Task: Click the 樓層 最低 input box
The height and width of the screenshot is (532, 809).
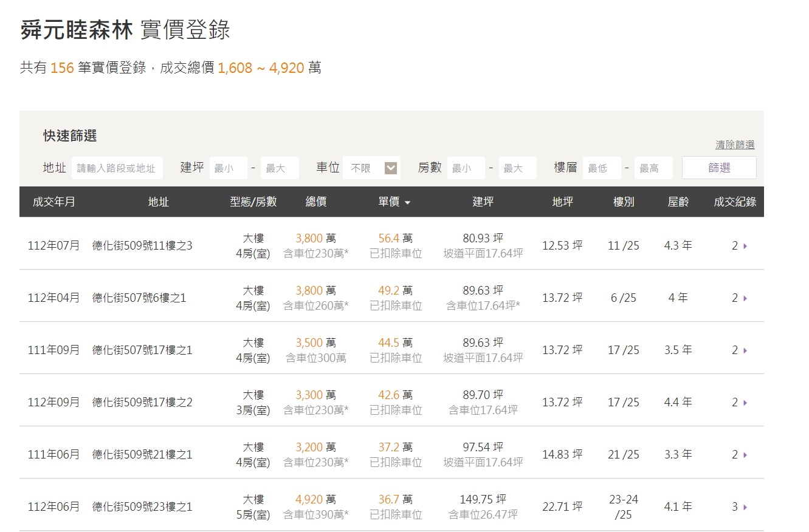Action: (x=601, y=167)
